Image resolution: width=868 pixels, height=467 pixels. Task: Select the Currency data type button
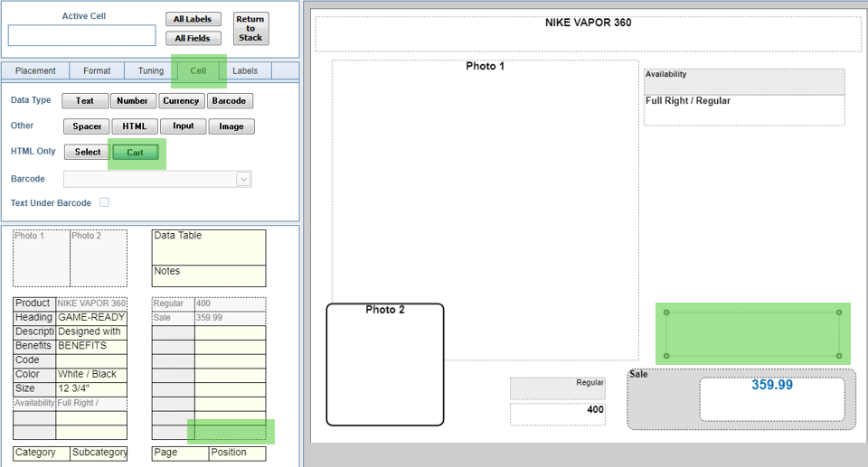point(181,101)
